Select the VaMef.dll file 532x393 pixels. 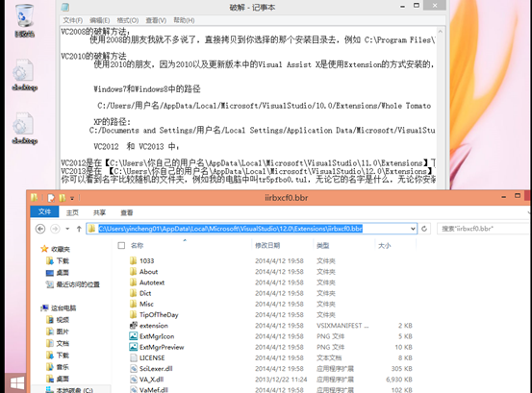pyautogui.click(x=148, y=389)
